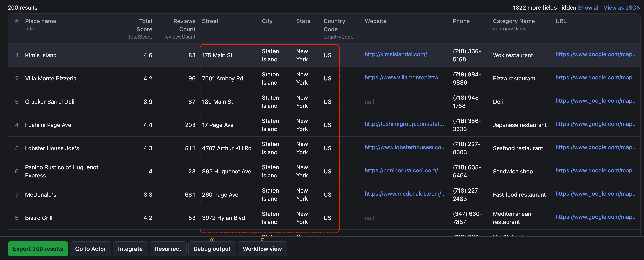Click the Export 200 results button

point(38,249)
